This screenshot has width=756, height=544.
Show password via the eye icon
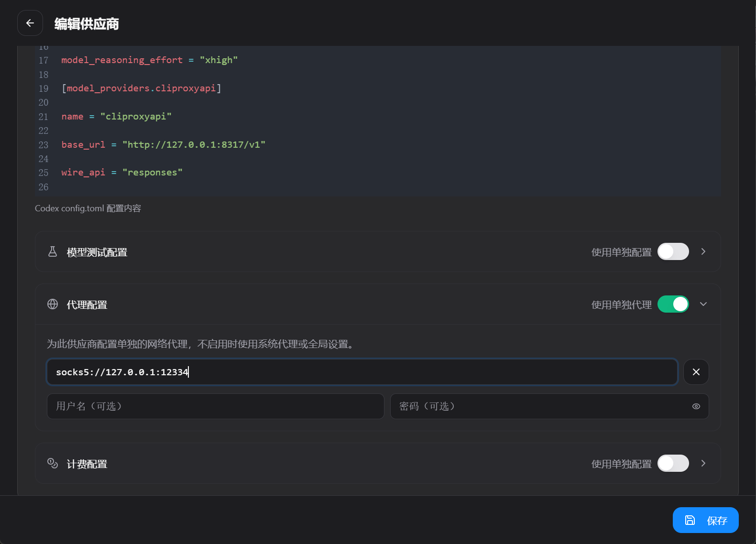point(696,406)
